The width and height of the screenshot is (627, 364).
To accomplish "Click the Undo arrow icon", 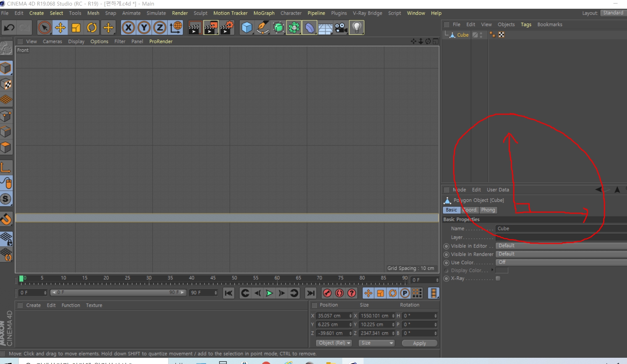I will point(9,28).
